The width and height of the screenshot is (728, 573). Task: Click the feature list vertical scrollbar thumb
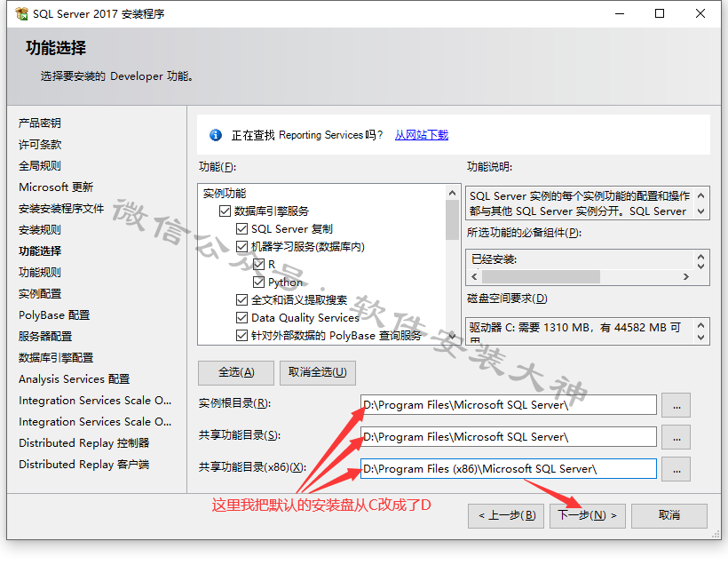click(452, 219)
